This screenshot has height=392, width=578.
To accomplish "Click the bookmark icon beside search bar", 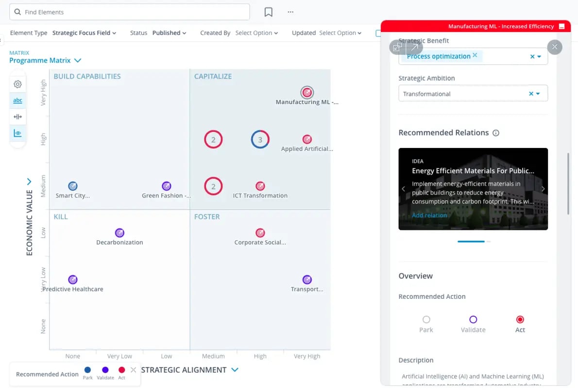I will point(268,12).
